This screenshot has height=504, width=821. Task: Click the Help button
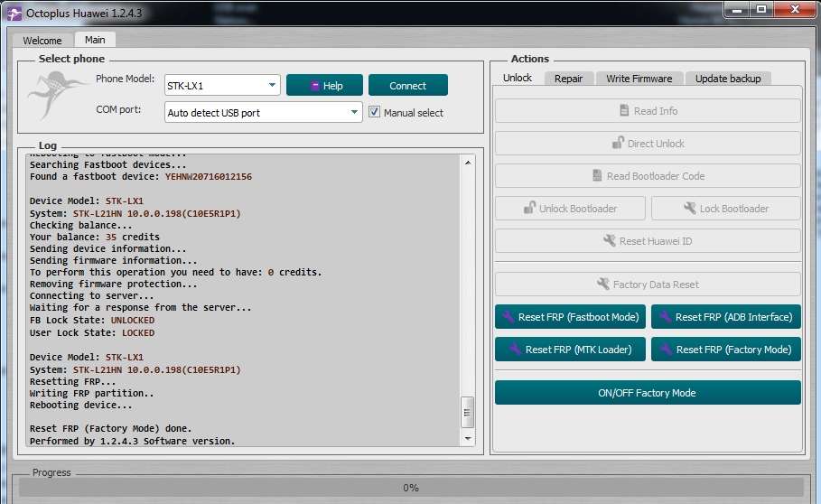click(324, 85)
